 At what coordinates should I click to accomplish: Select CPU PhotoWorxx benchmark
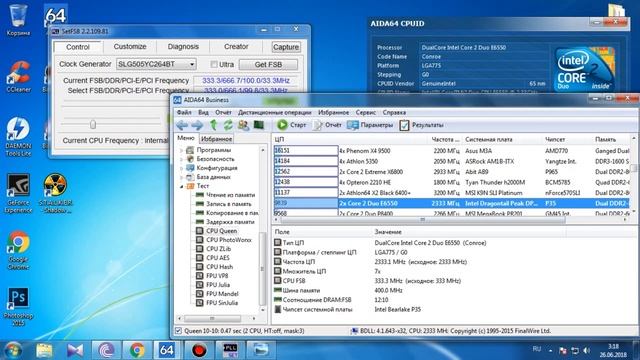[x=224, y=240]
